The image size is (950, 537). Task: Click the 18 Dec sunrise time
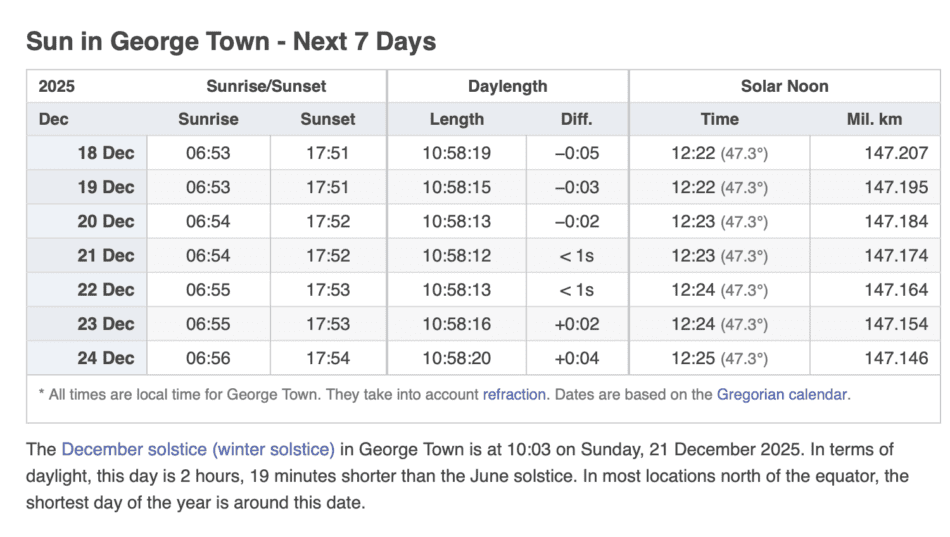coord(208,154)
